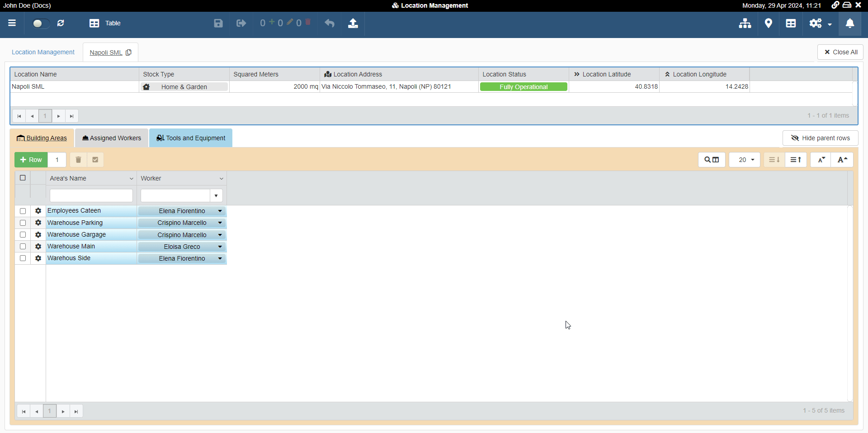868x433 pixels.
Task: Click the undo arrow icon
Action: 330,23
